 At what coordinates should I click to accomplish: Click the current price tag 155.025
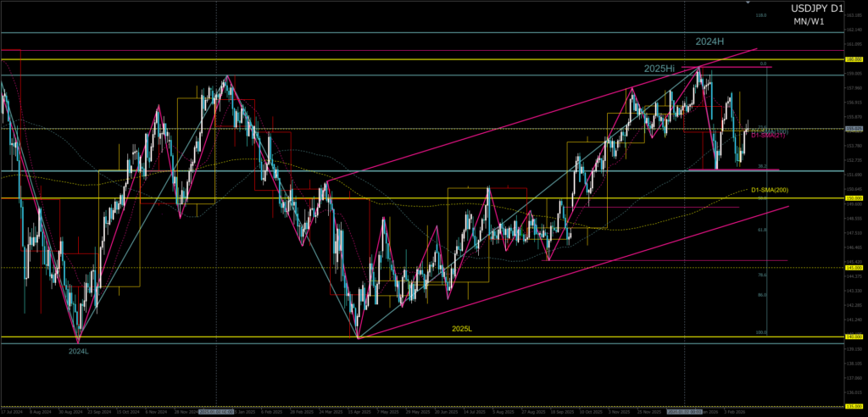pos(854,129)
